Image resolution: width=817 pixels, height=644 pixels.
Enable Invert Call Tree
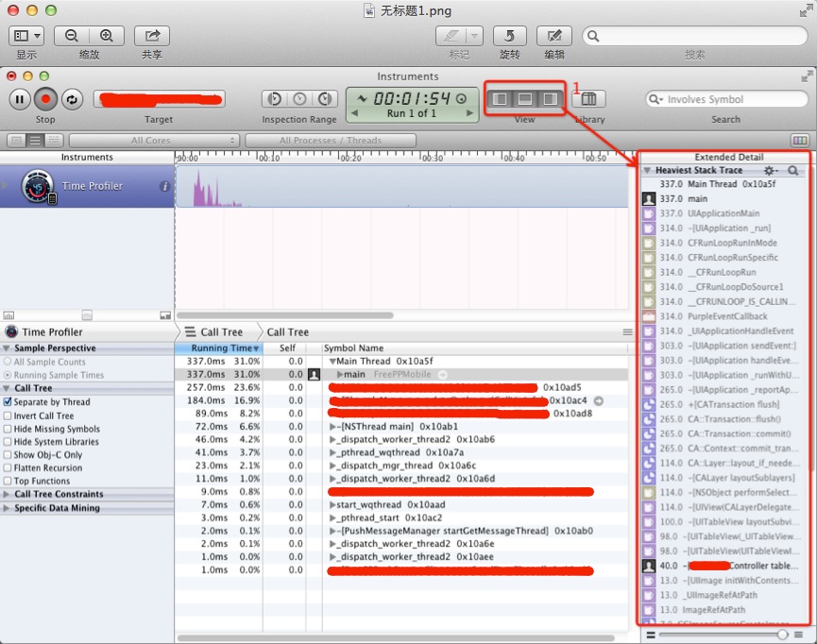[x=8, y=415]
